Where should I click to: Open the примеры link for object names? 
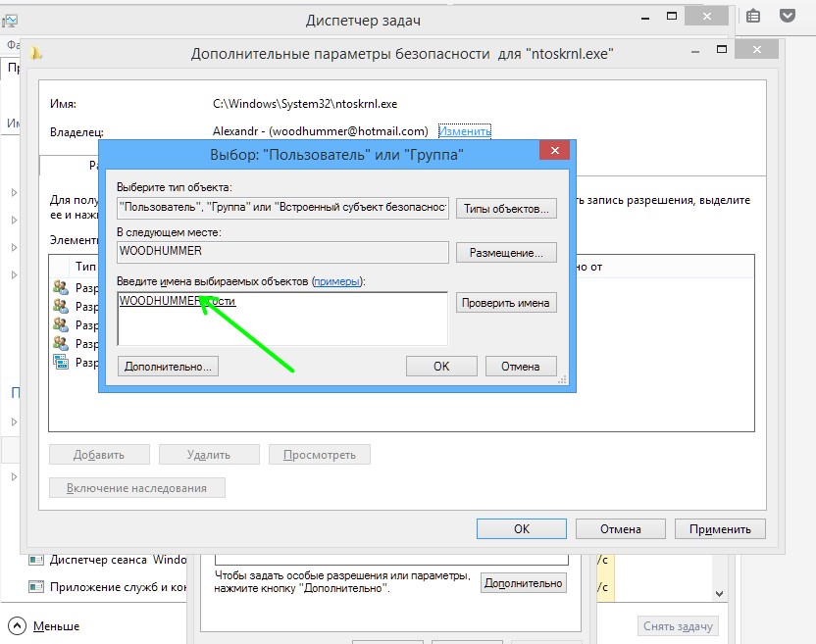tap(336, 281)
